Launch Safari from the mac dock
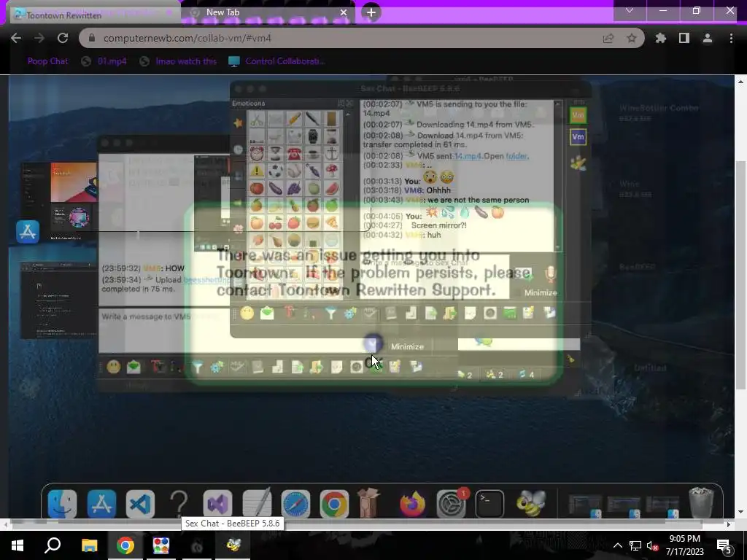 295,503
